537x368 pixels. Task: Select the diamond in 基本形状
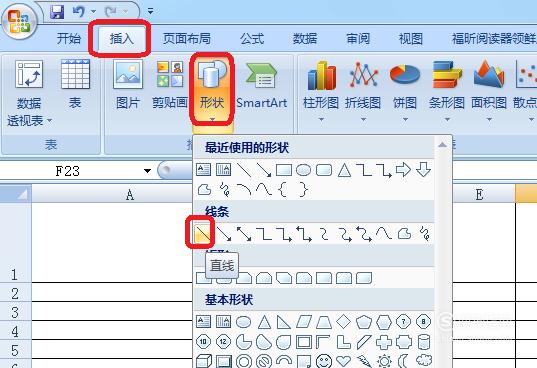(344, 322)
